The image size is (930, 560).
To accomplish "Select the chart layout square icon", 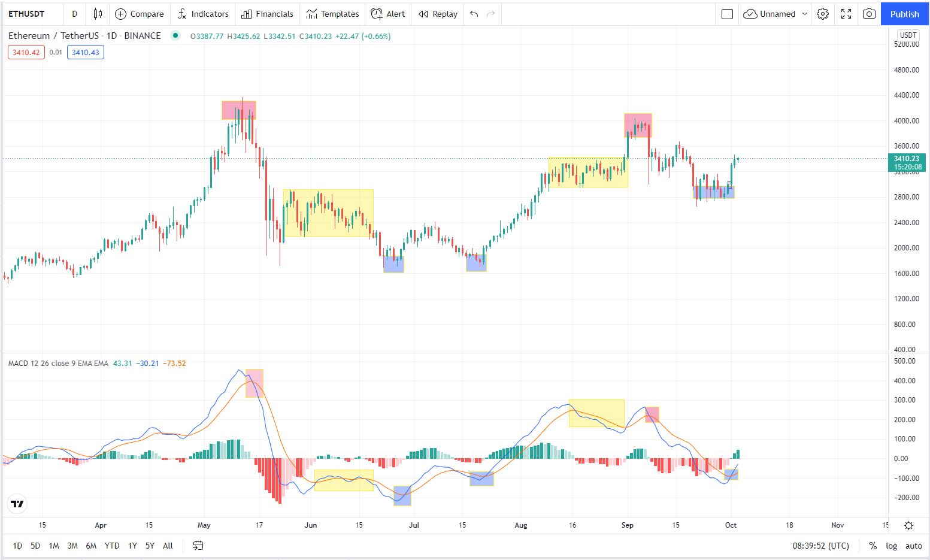I will pos(727,14).
